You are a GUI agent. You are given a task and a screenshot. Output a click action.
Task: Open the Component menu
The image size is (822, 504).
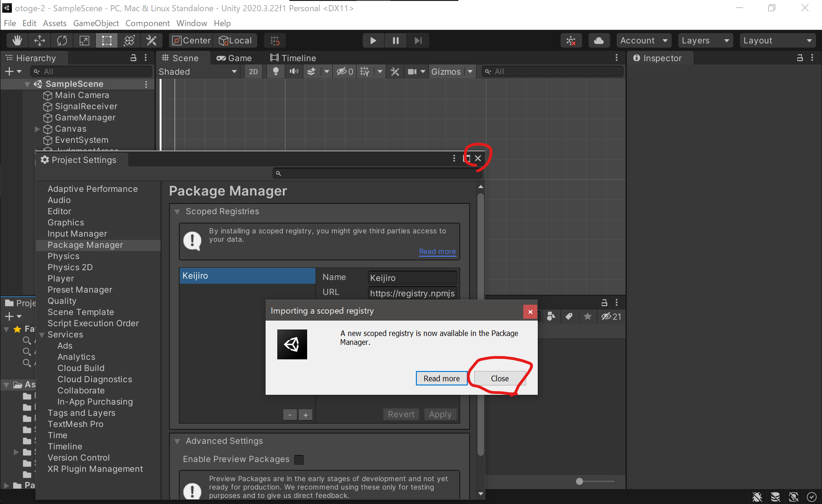click(x=148, y=23)
